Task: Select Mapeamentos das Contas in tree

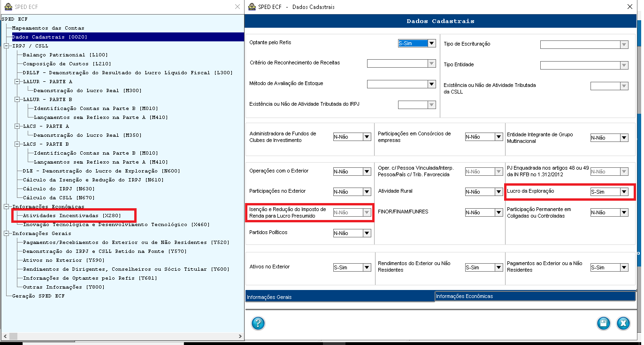Action: tap(48, 28)
